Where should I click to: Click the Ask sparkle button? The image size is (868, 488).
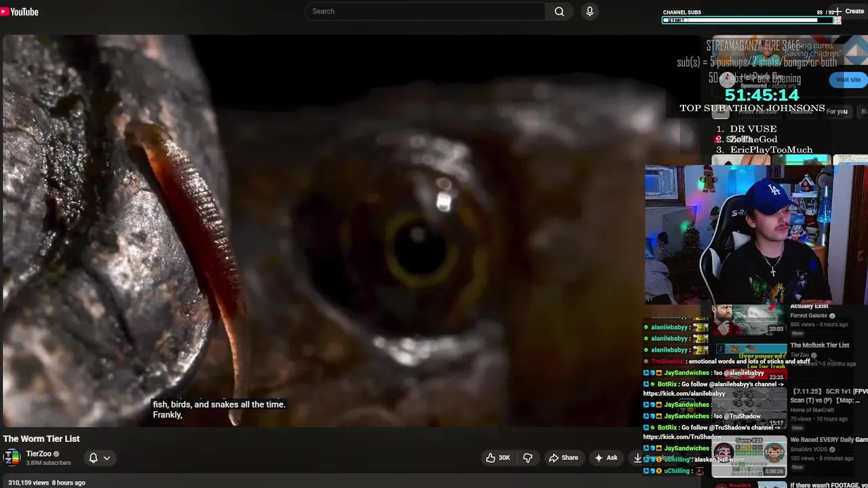click(x=606, y=458)
